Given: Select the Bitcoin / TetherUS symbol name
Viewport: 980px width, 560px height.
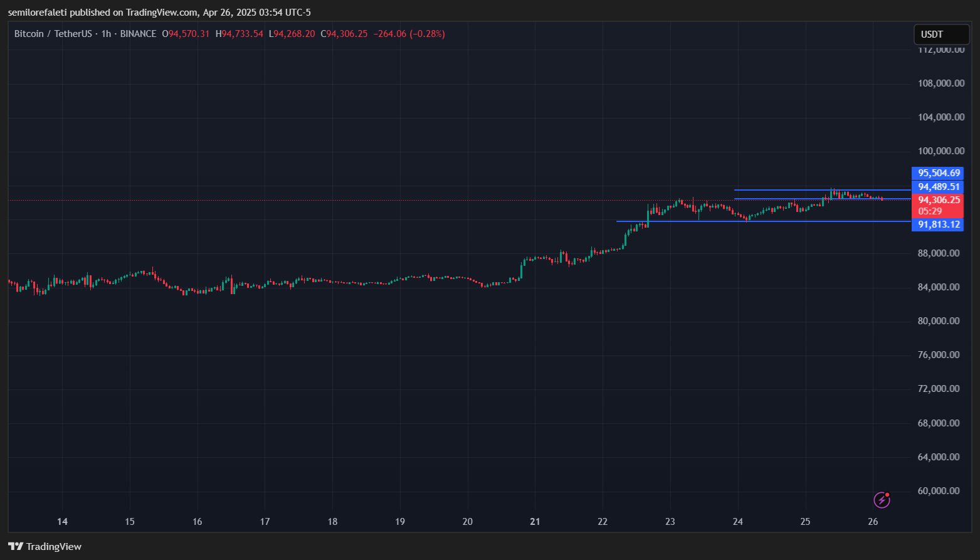Looking at the screenshot, I should pos(55,34).
